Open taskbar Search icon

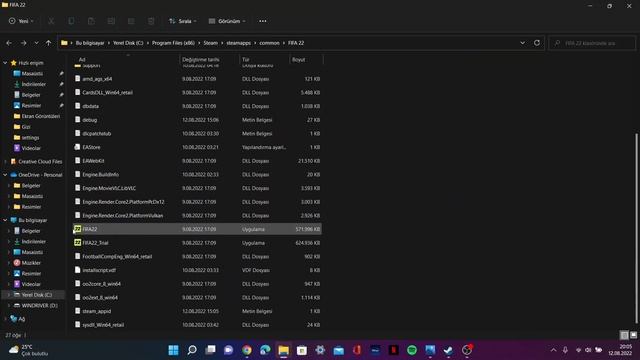click(192, 350)
